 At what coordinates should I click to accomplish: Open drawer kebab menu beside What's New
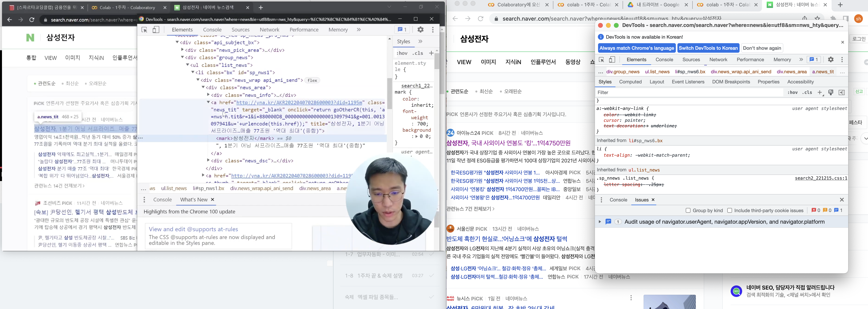(x=144, y=200)
